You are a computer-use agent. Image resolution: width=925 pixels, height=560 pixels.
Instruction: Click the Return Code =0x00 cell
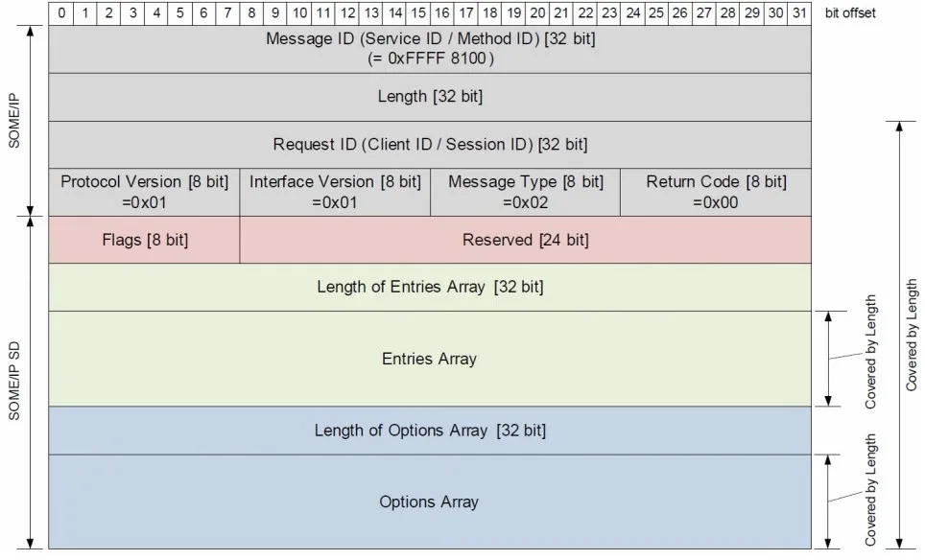pos(715,192)
